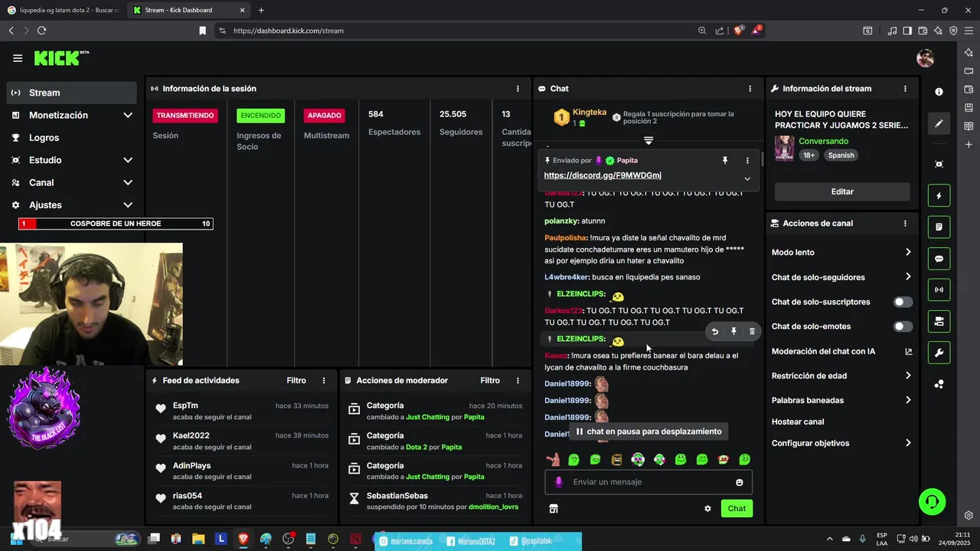Open options menu of Acciones de moderador
Viewport: 980px width, 551px height.
pyautogui.click(x=518, y=380)
